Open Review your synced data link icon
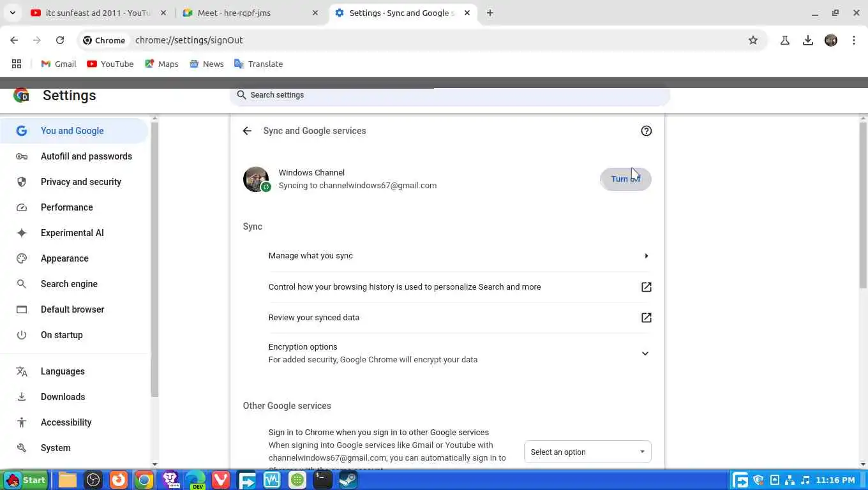This screenshot has width=868, height=490. pos(646,318)
